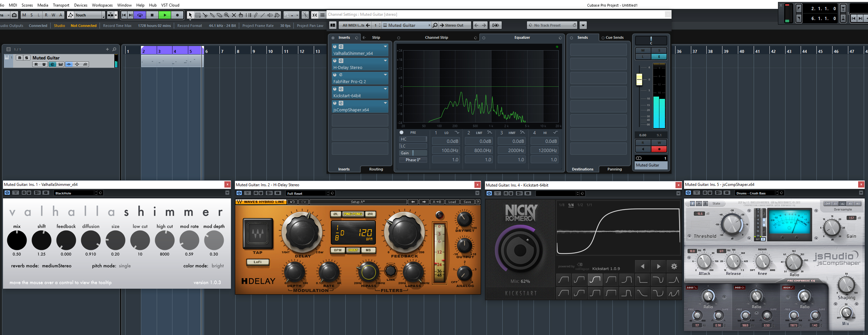The height and width of the screenshot is (335, 868).
Task: Click the Record transport button
Action: click(x=177, y=15)
